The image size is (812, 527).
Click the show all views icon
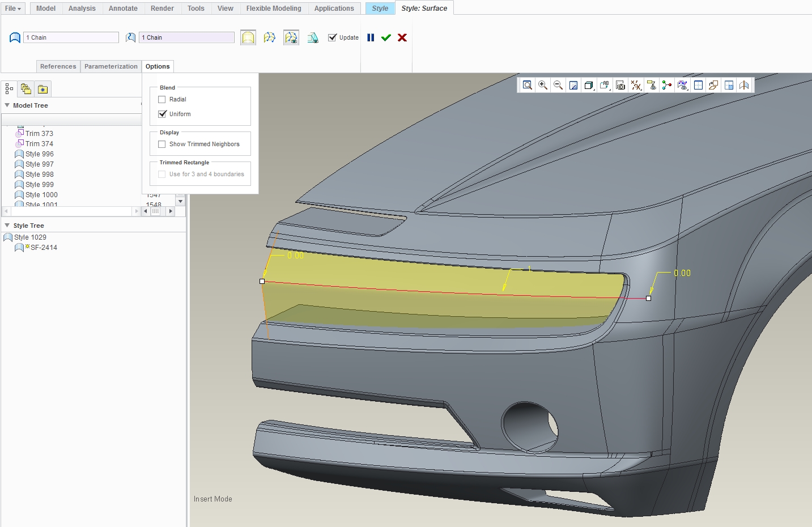(698, 85)
